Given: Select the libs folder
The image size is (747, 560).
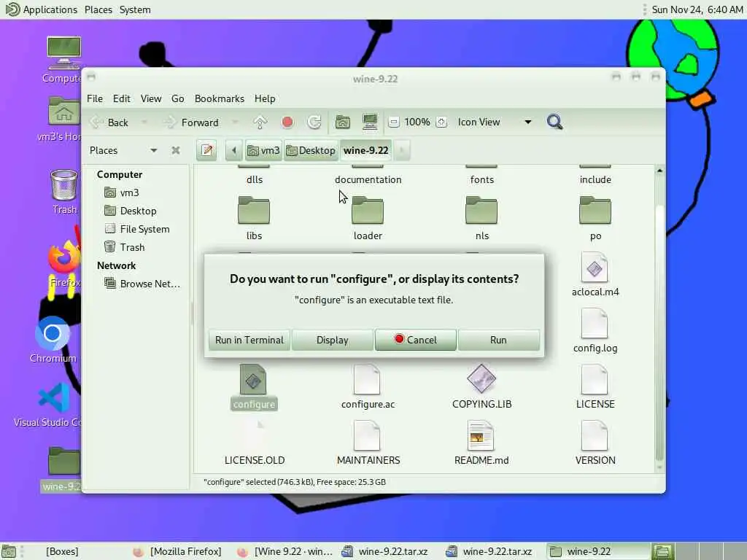Looking at the screenshot, I should pyautogui.click(x=254, y=211).
